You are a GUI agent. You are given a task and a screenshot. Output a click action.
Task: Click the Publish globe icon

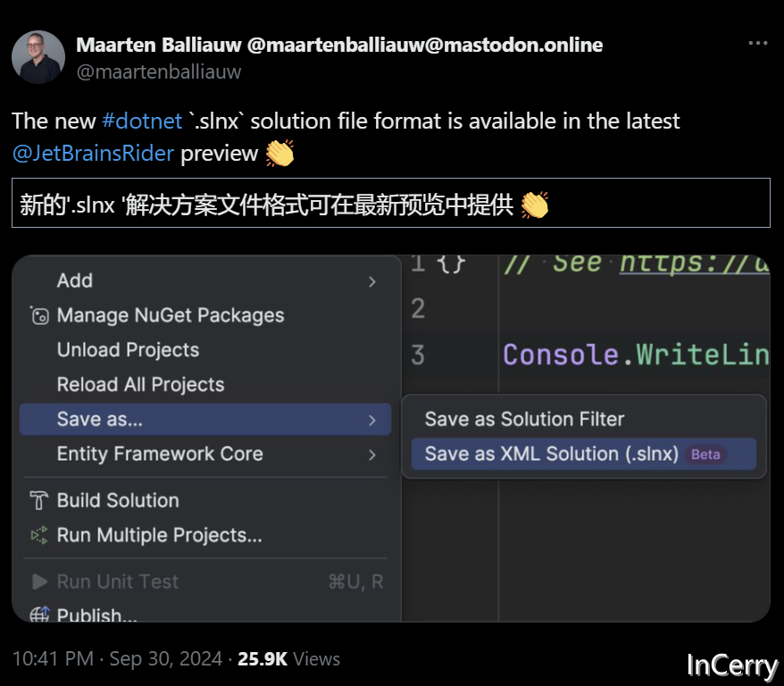pos(39,614)
